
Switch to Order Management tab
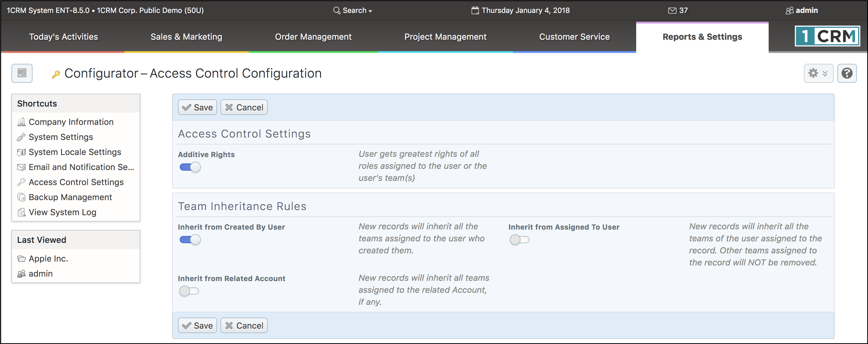pos(313,37)
